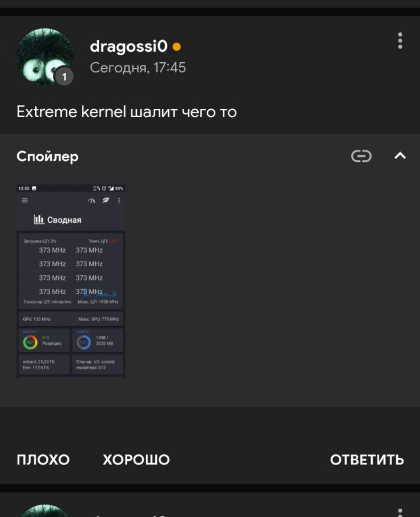Open the attached kernel screenshot thumbnail
This screenshot has height=517, width=420.
click(71, 282)
